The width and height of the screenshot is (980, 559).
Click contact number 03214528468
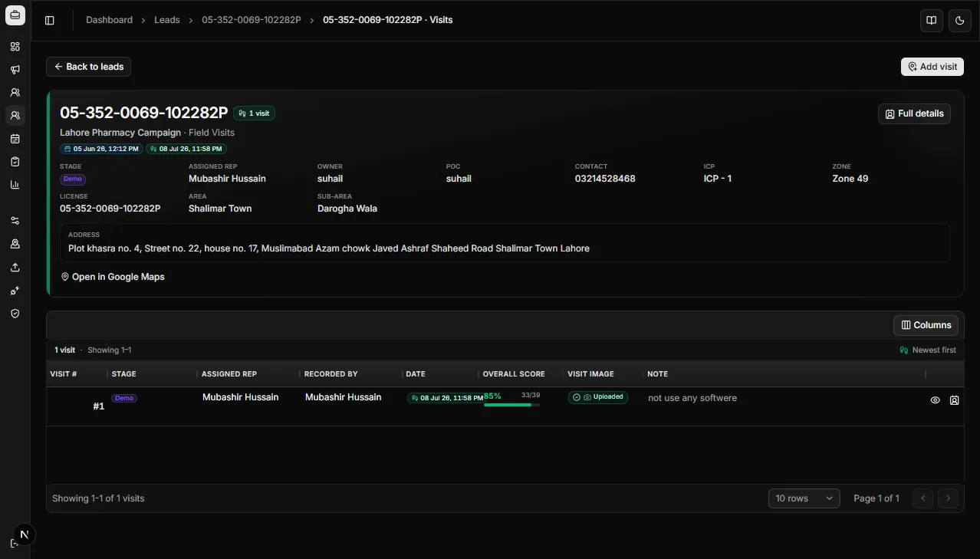[x=605, y=179]
